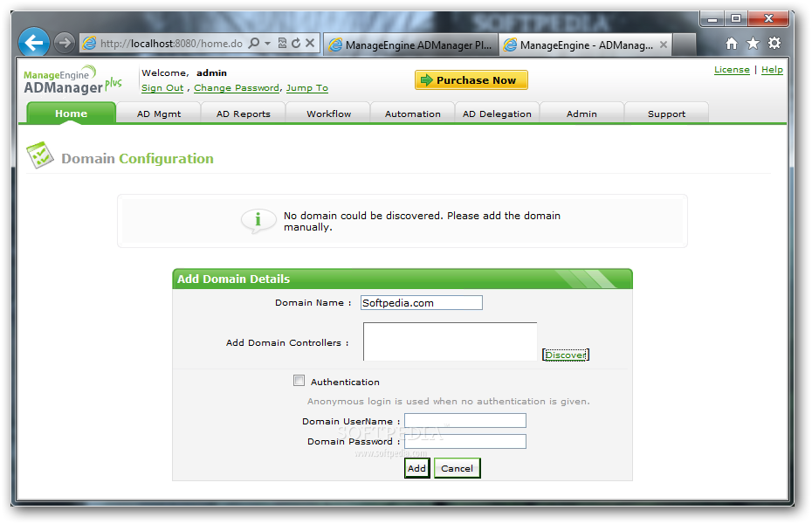Click the 'No domain could be discovered' message

coord(422,221)
